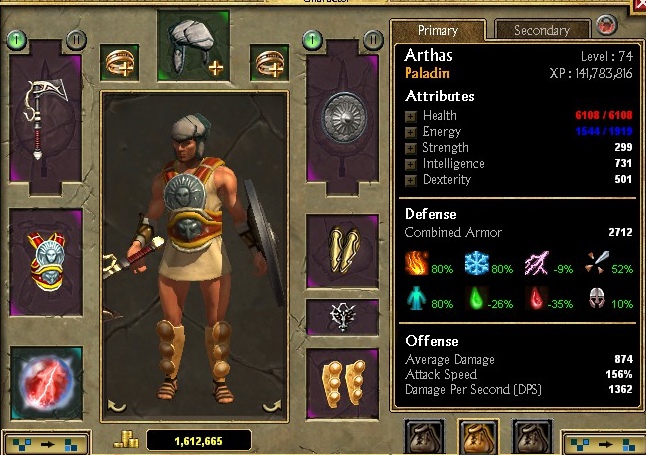Image resolution: width=646 pixels, height=455 pixels.
Task: Select the axe weapon slot
Action: click(45, 117)
